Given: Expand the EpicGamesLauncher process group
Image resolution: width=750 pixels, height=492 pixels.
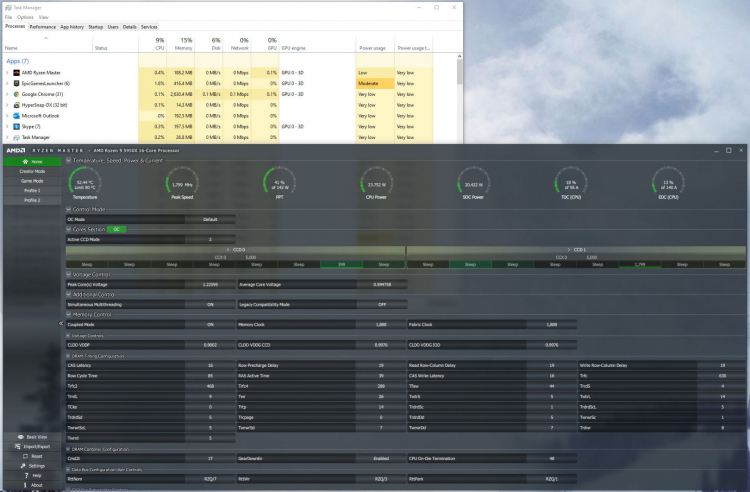Looking at the screenshot, I should coord(7,84).
